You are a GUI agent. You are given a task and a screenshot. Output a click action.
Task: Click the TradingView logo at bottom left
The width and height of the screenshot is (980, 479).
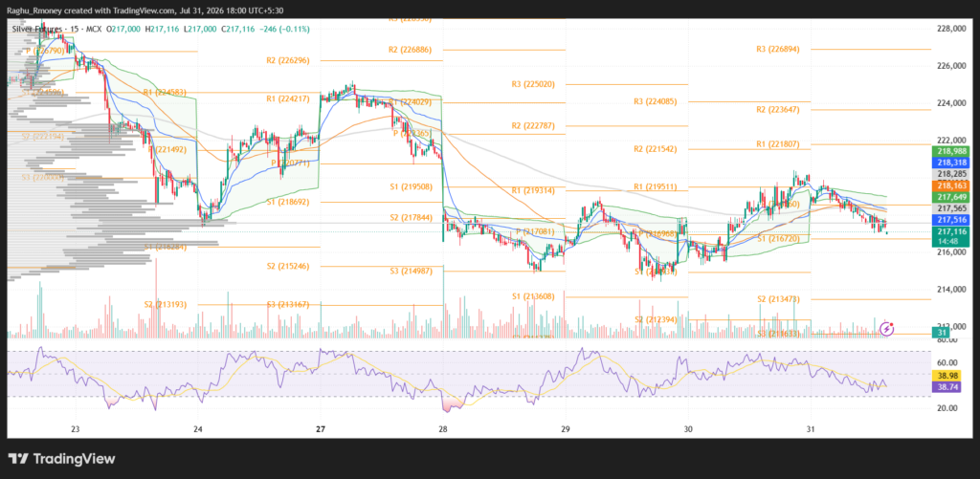coord(62,459)
